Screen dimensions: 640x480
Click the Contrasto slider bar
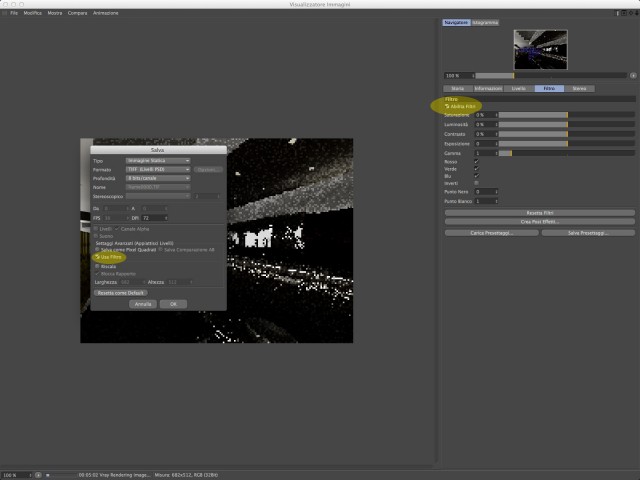567,134
